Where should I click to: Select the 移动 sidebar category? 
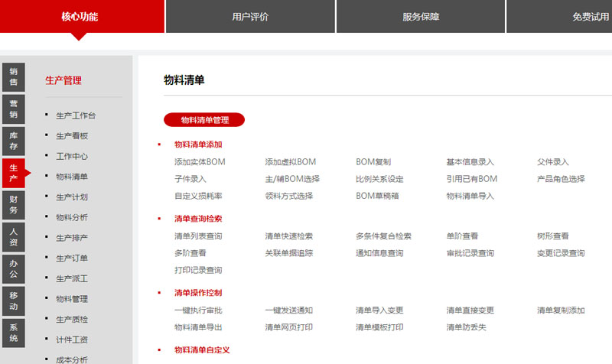(x=14, y=301)
